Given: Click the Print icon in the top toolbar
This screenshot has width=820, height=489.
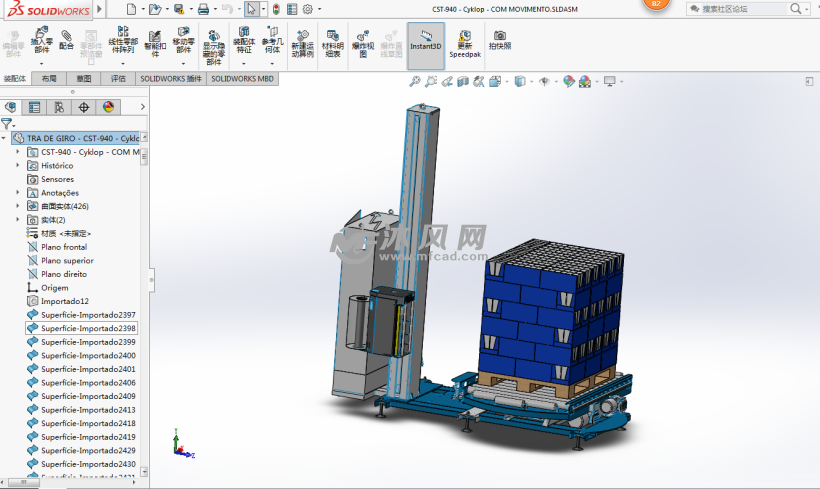Looking at the screenshot, I should [203, 9].
